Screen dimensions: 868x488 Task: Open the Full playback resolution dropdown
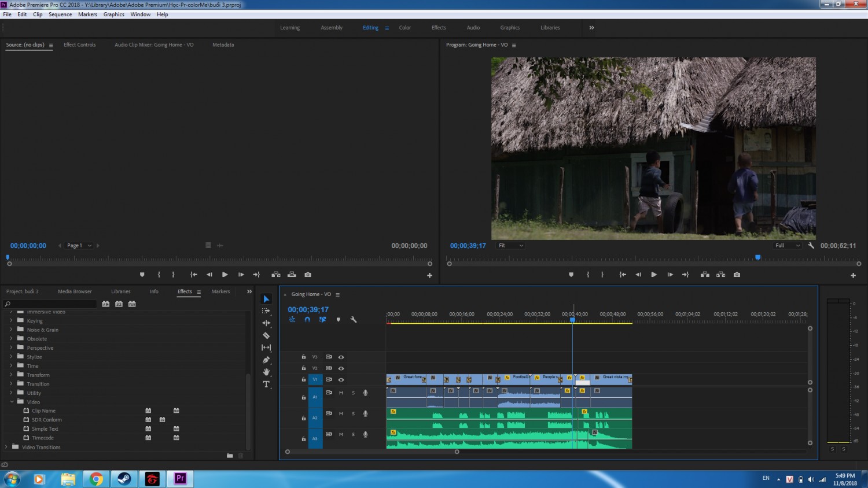(787, 246)
